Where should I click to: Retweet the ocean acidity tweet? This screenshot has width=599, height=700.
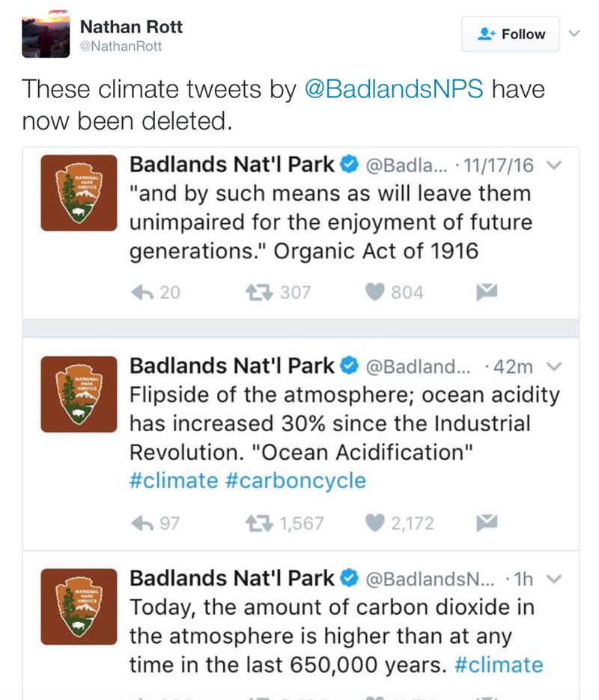tap(258, 523)
